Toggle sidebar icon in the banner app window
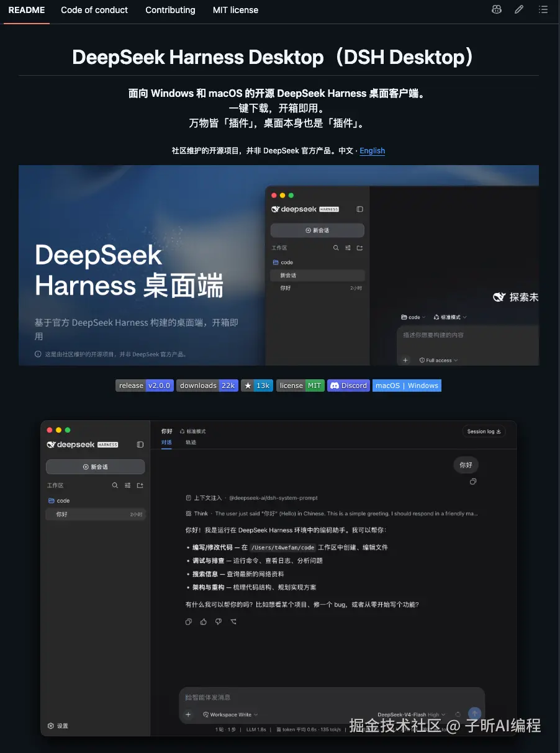The height and width of the screenshot is (753, 560). [x=359, y=209]
